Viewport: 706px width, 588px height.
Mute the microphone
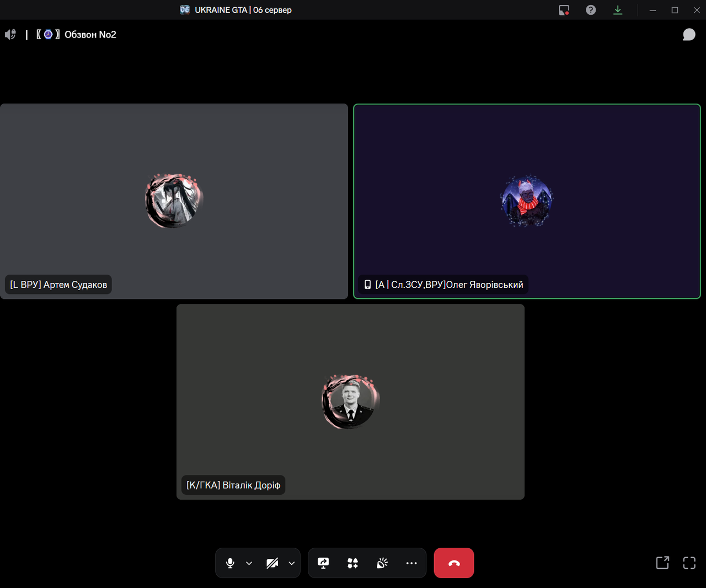click(230, 563)
